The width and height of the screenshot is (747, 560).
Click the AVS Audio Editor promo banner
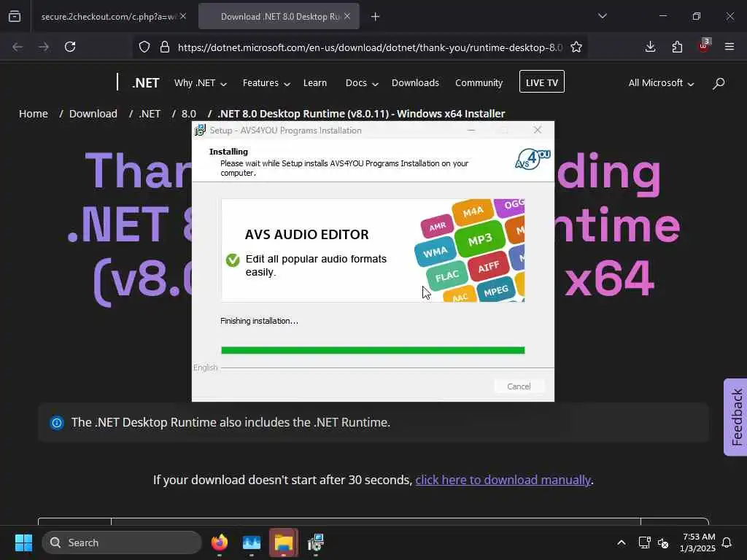373,251
